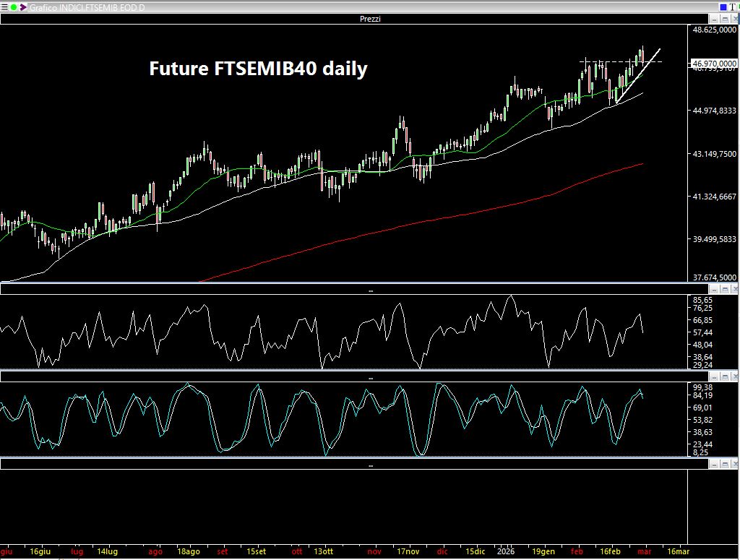Screen dimensions: 740x560
Task: Minimize the Prezzi panel
Action: (714, 19)
